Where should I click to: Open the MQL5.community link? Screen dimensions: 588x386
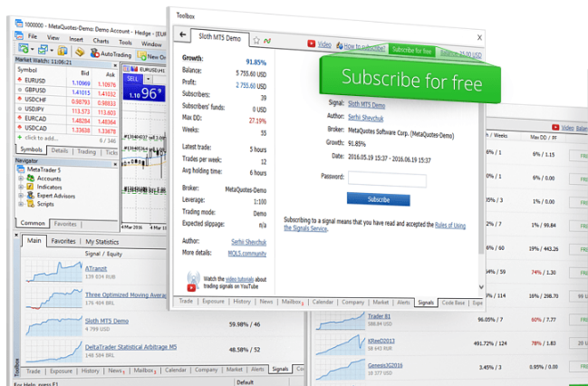tap(247, 254)
